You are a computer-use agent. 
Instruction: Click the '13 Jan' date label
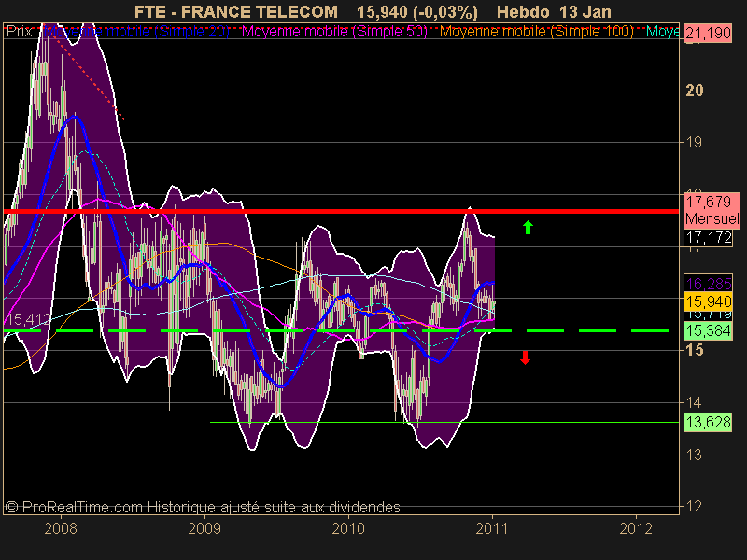click(585, 11)
